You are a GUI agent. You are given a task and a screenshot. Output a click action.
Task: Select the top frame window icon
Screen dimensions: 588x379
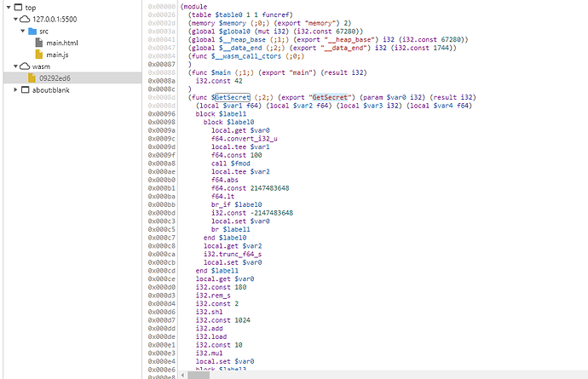(18, 7)
